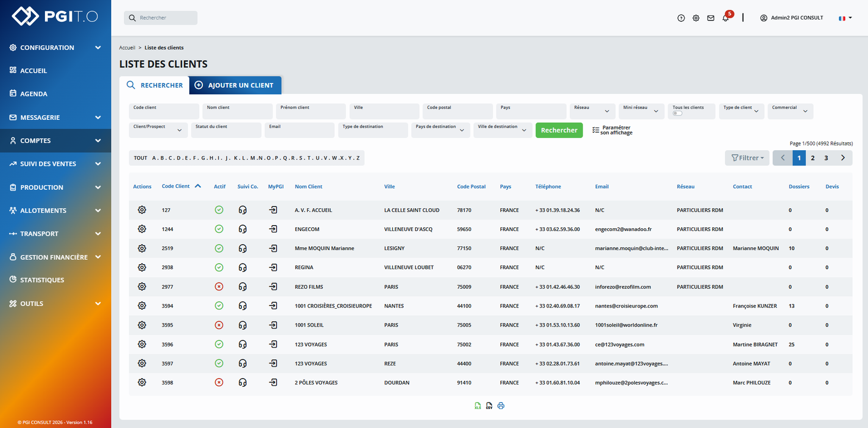Open the Type de client dropdown
The image size is (868, 428).
pos(742,111)
